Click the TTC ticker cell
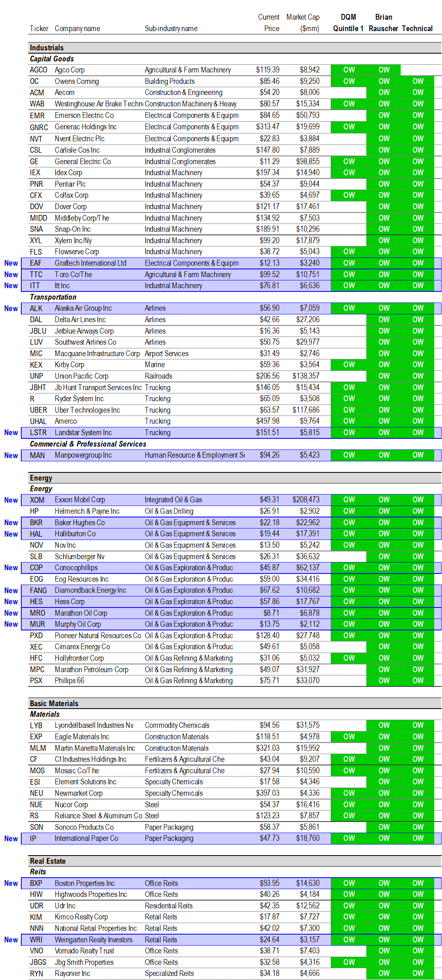The height and width of the screenshot is (980, 442). [36, 275]
